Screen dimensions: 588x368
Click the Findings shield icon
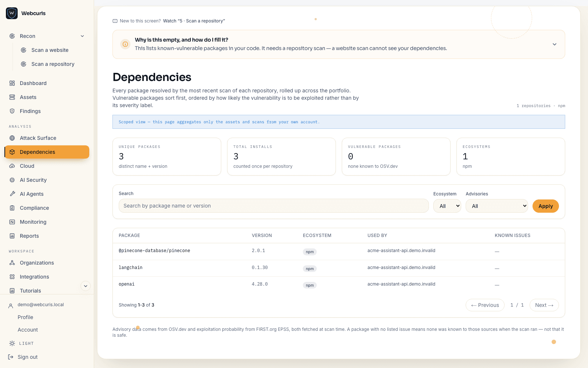(12, 111)
